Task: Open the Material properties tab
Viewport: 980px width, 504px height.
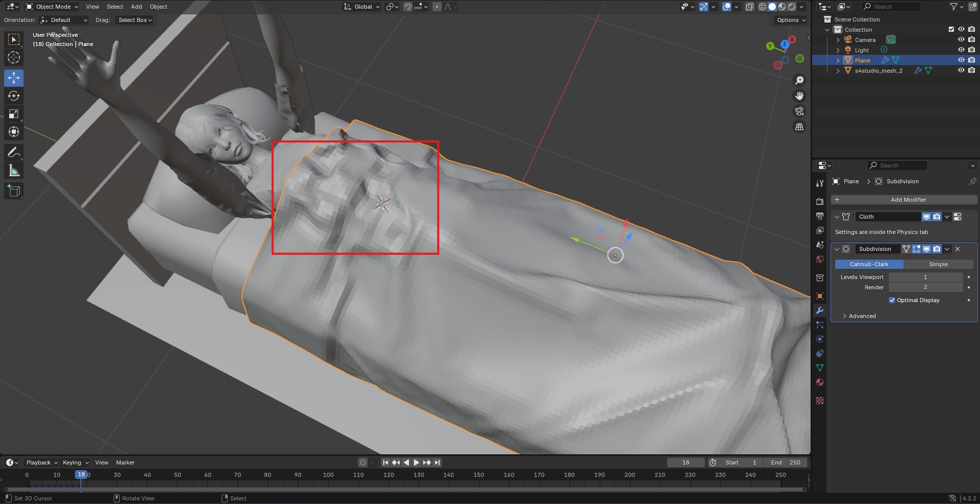Action: [820, 382]
